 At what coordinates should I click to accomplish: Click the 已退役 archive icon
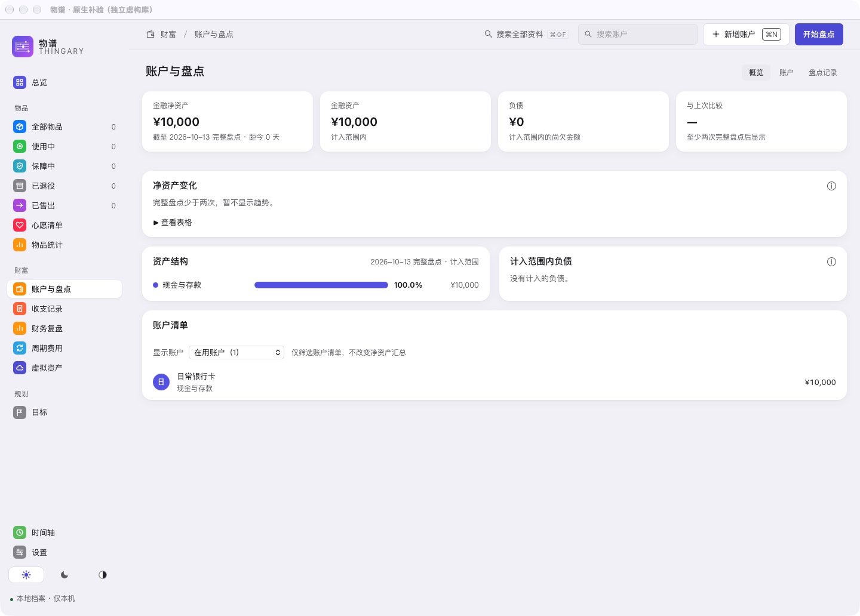point(20,186)
